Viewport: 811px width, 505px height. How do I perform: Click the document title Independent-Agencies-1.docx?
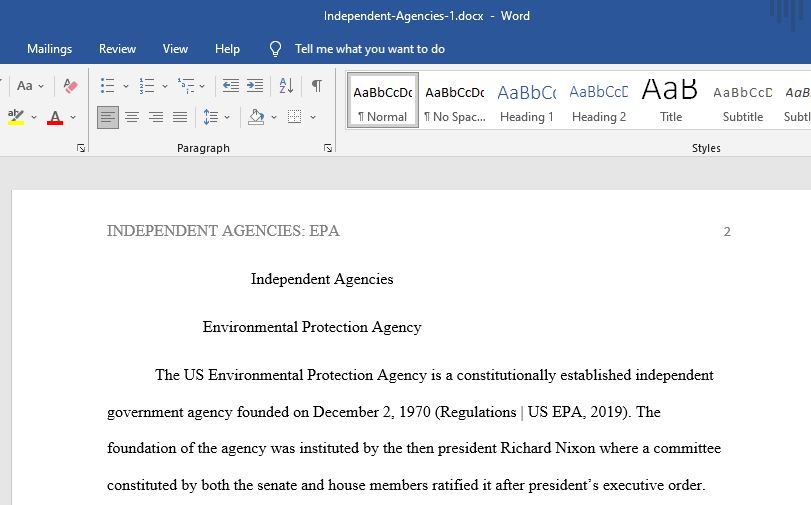[x=403, y=16]
